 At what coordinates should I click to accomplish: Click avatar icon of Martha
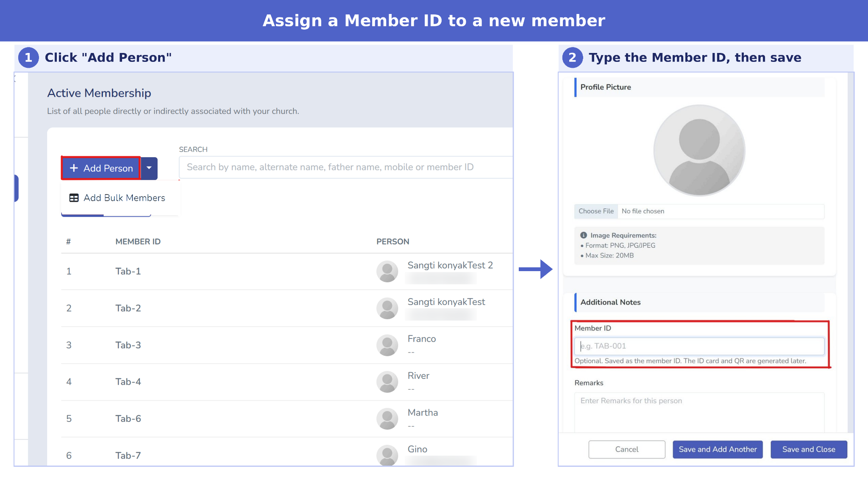point(387,419)
